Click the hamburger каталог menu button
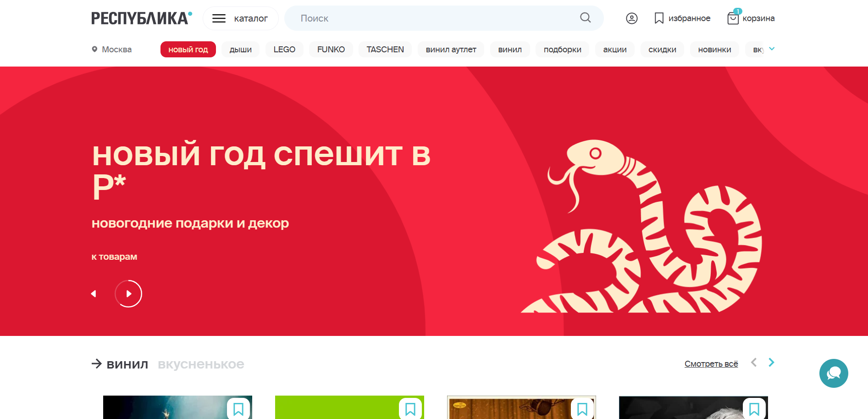The image size is (868, 419). (240, 18)
